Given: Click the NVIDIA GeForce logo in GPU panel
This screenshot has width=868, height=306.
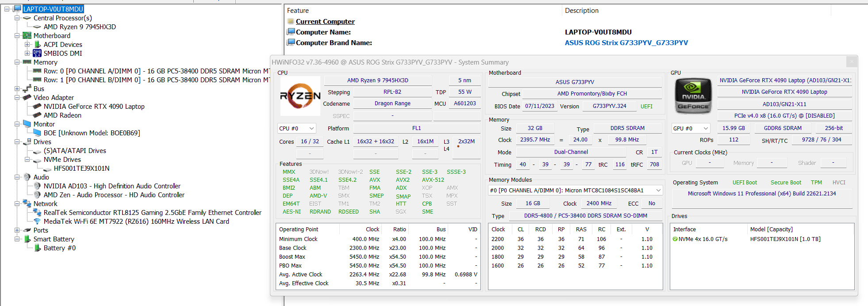Looking at the screenshot, I should [x=693, y=96].
